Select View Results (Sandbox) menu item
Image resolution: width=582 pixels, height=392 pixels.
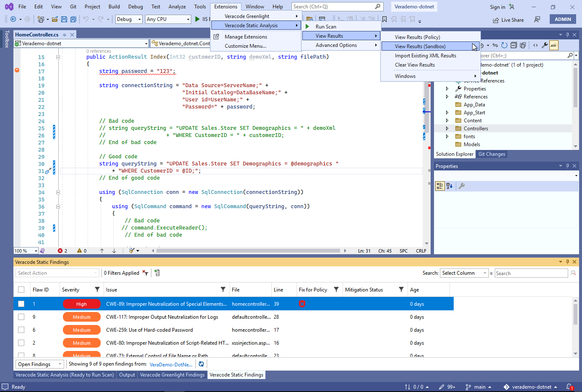(430, 46)
